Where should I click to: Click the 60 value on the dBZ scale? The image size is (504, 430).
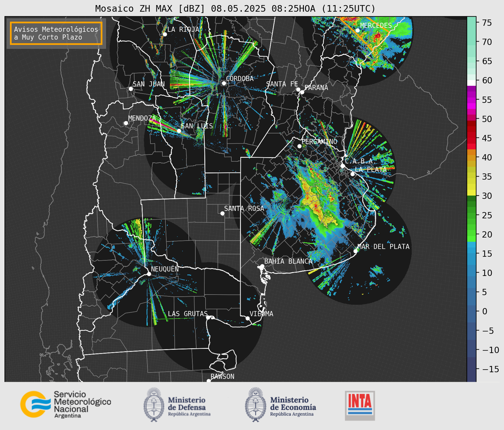(x=487, y=80)
